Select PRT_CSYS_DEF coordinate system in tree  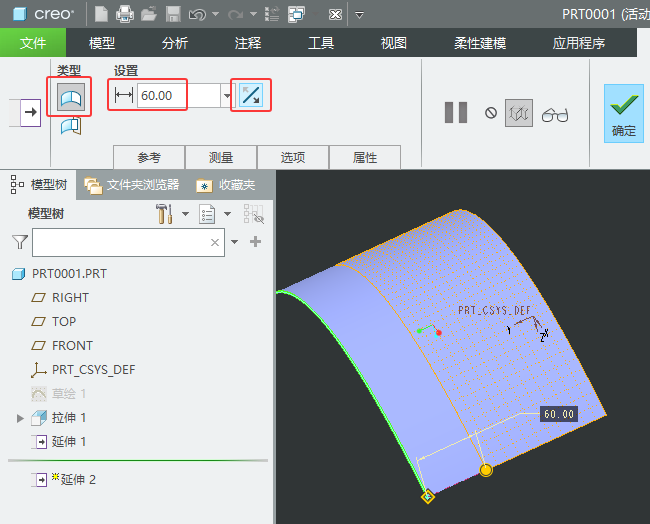(83, 370)
